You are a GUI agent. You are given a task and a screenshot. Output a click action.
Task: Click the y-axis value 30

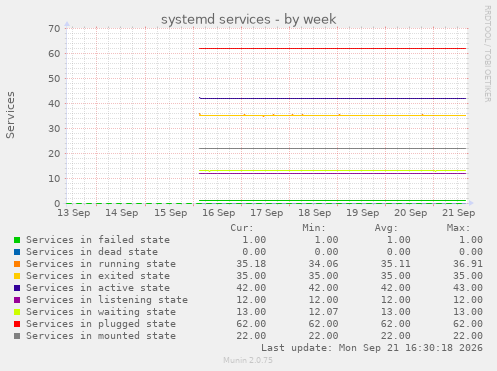click(54, 129)
